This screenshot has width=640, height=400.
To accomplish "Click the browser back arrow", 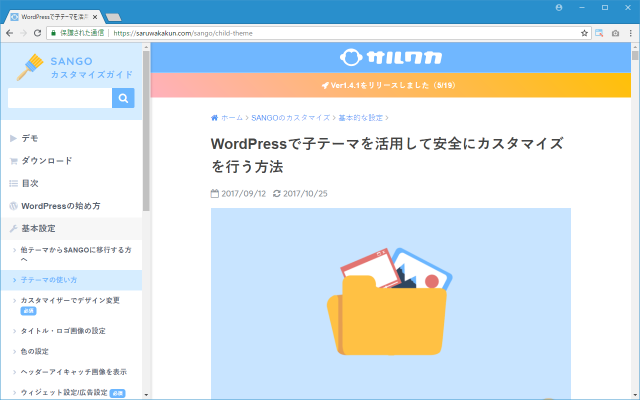I will 9,32.
